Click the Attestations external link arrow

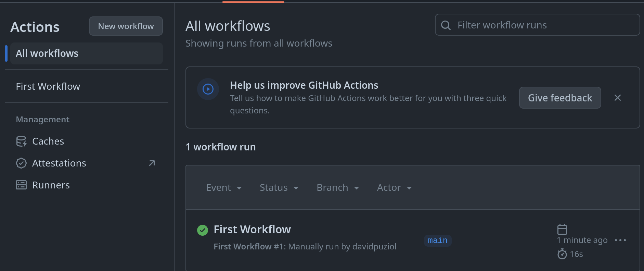(152, 163)
